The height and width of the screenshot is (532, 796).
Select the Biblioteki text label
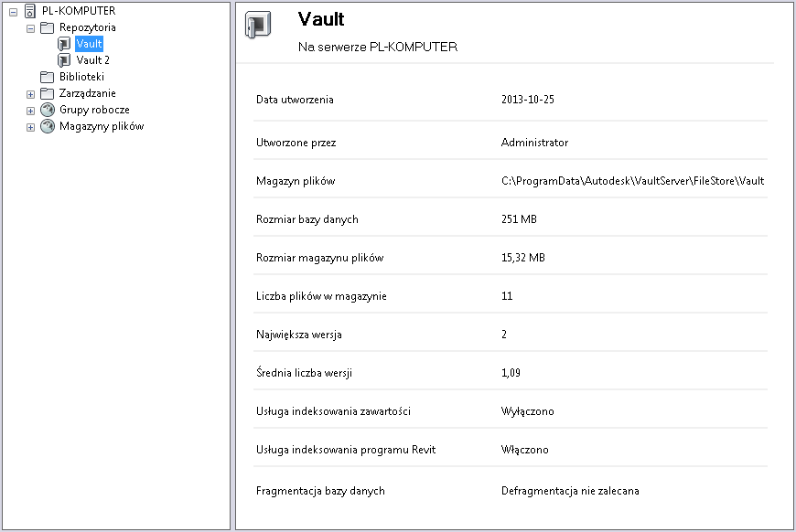[x=81, y=77]
